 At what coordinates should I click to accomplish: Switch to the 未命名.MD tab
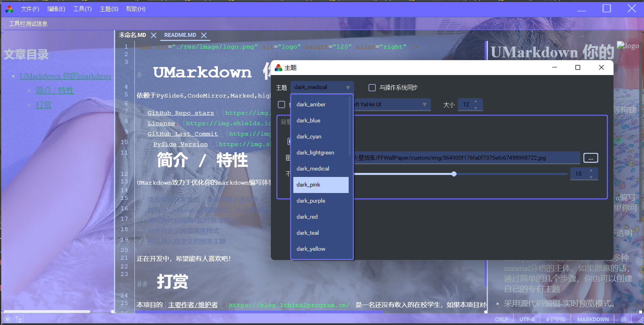pyautogui.click(x=132, y=35)
